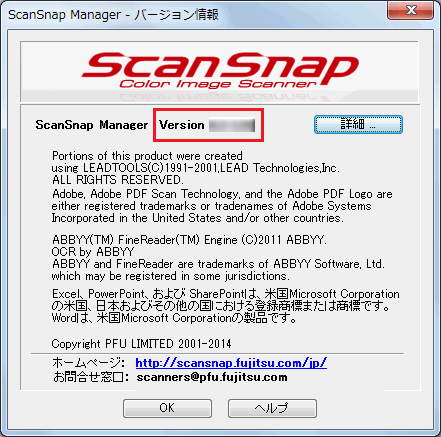Visit the scansnap.fujitsu.com/jp homepage link
Screen dimensions: 441x437
pos(231,363)
